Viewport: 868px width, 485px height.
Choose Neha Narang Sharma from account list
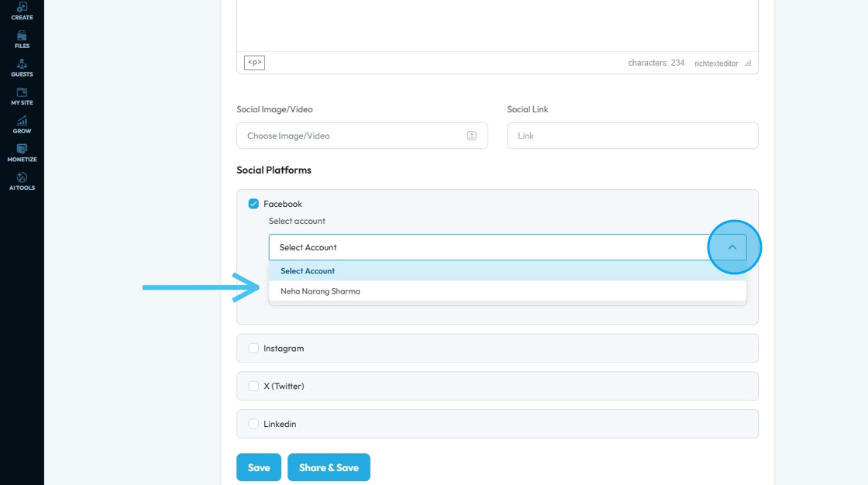[320, 291]
